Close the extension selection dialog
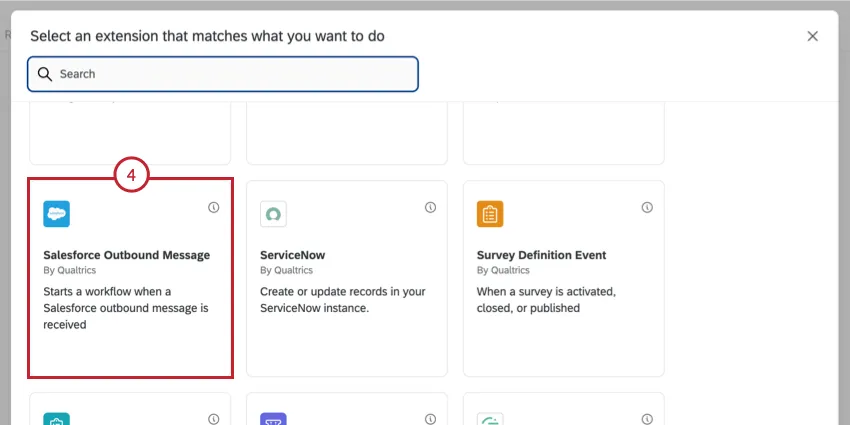 [812, 36]
